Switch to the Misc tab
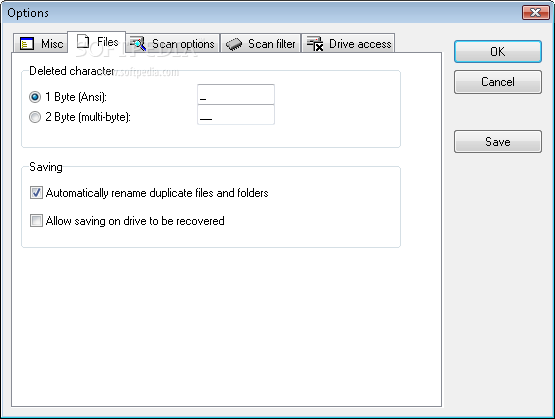 (40, 44)
